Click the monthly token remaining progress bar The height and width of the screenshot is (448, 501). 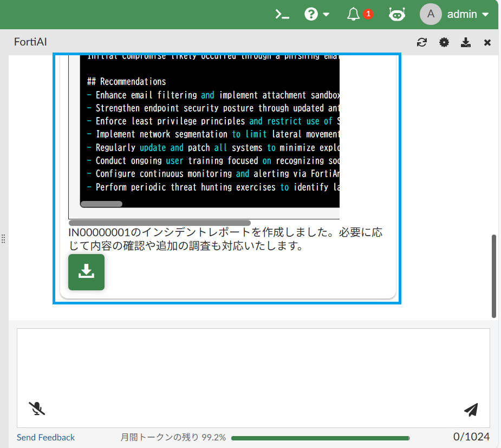click(320, 438)
